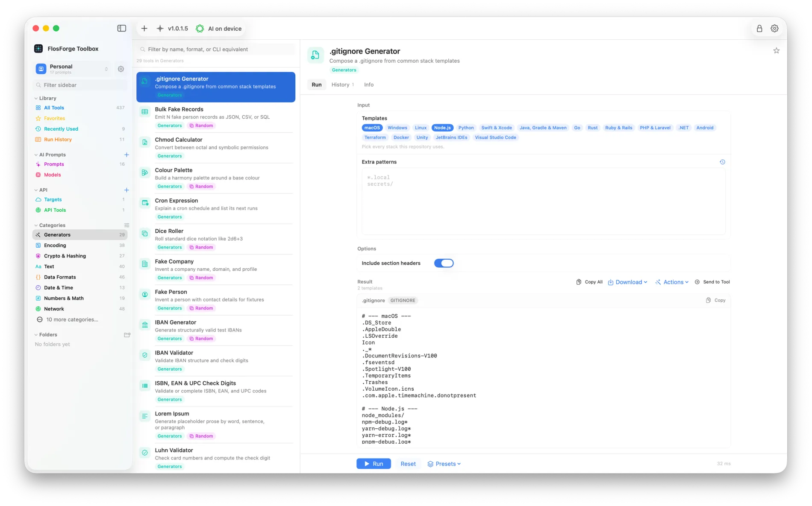Enable the Python template chip

(x=466, y=128)
